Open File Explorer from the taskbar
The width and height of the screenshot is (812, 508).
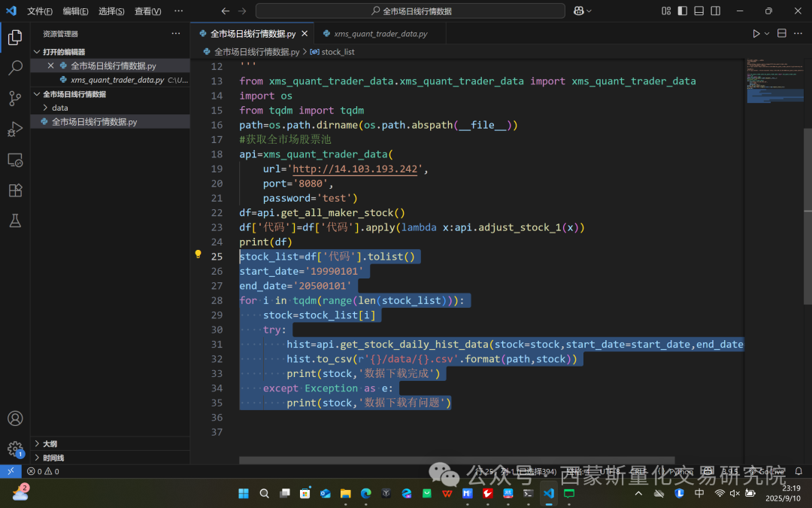[x=345, y=493]
